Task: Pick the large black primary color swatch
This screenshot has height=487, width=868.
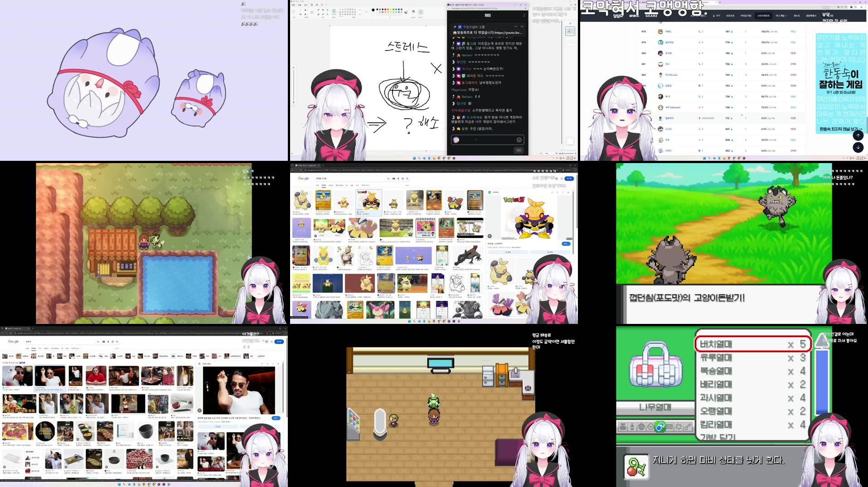Action: 373,10
